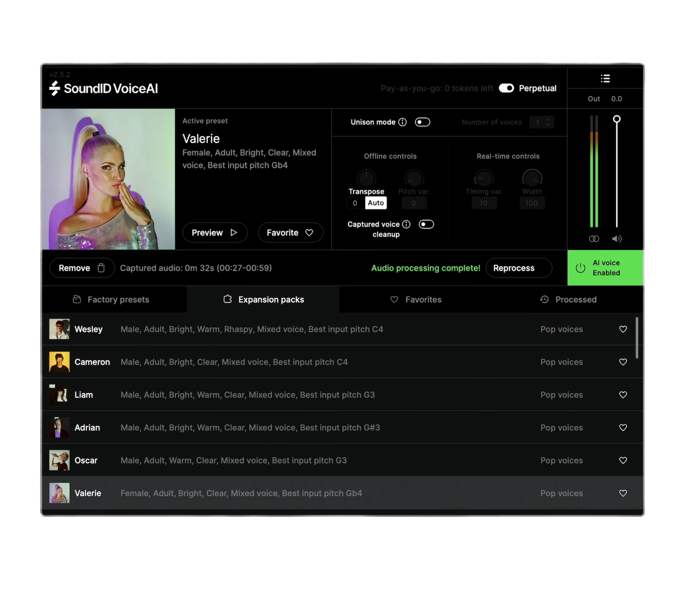
Task: Favorite the Liam preset with heart icon
Action: [623, 395]
